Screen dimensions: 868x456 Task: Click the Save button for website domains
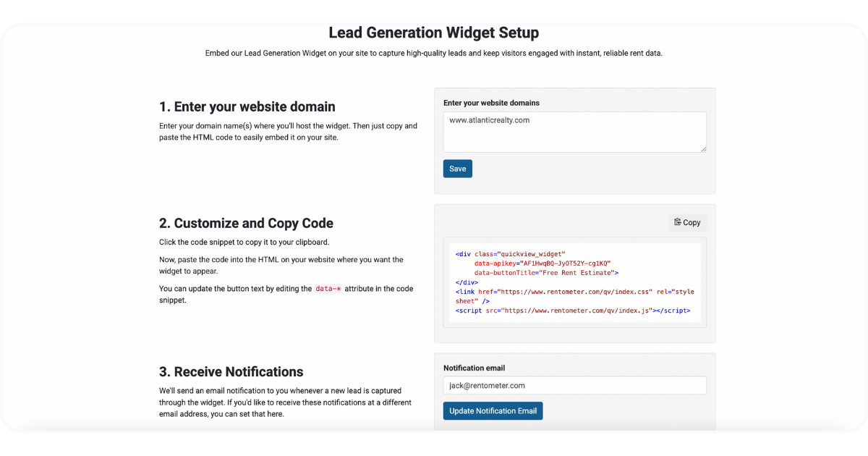click(x=457, y=169)
